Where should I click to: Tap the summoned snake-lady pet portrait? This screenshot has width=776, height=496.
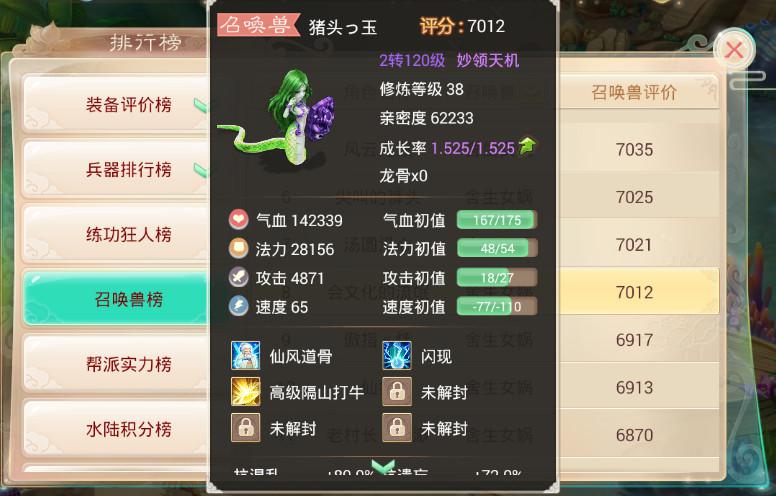(278, 119)
